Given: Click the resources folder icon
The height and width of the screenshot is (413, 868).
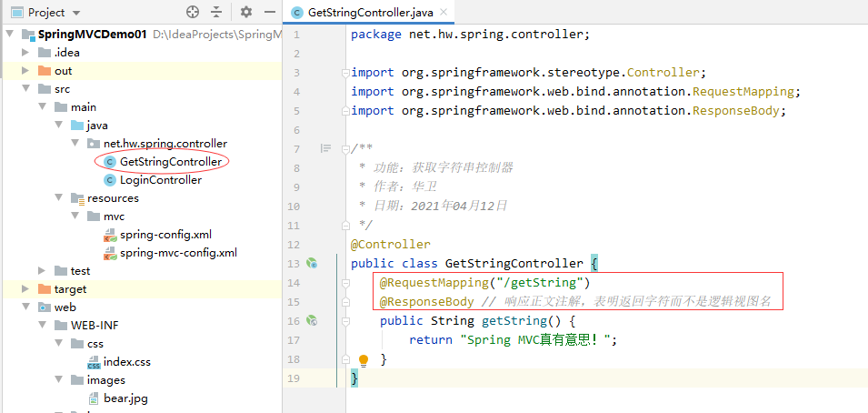Looking at the screenshot, I should point(77,198).
